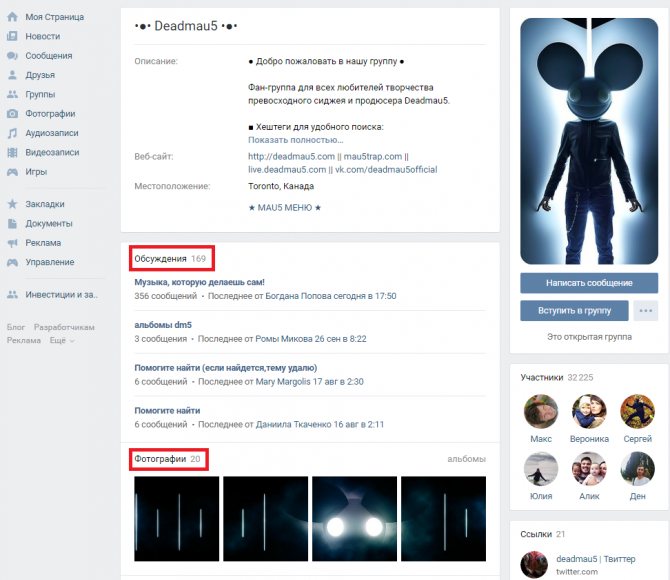Select Сообщения in the left menu
Image resolution: width=670 pixels, height=580 pixels.
[x=49, y=56]
